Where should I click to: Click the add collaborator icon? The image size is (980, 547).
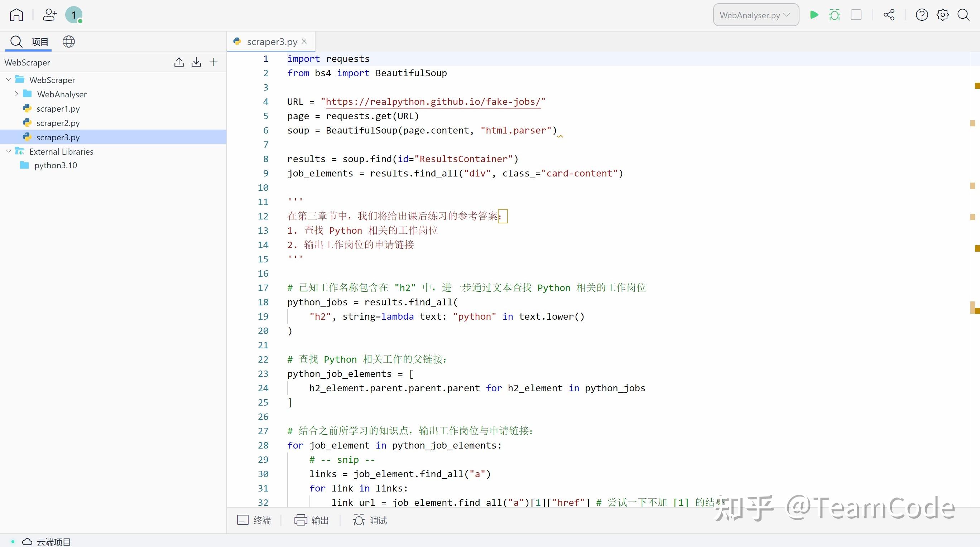49,15
